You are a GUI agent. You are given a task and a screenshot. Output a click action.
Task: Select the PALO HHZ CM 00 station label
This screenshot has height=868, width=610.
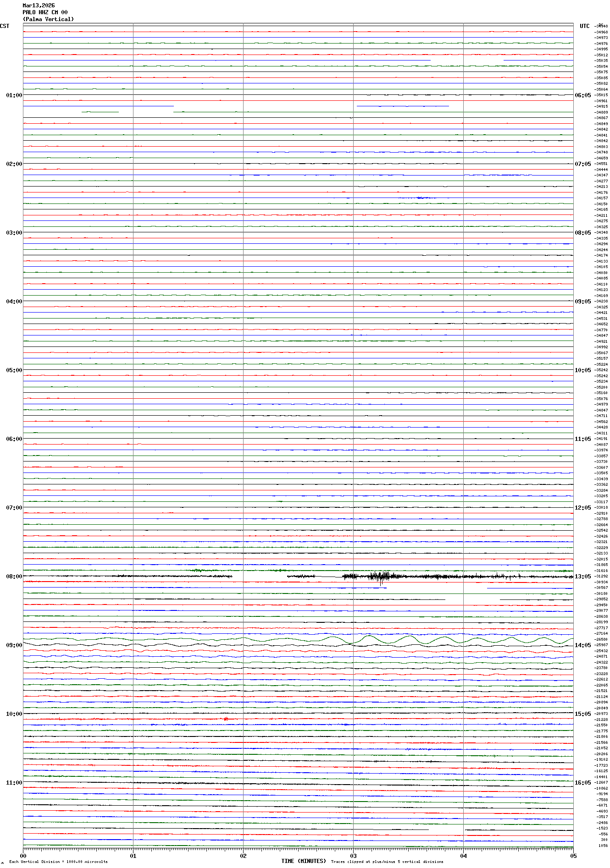point(45,12)
